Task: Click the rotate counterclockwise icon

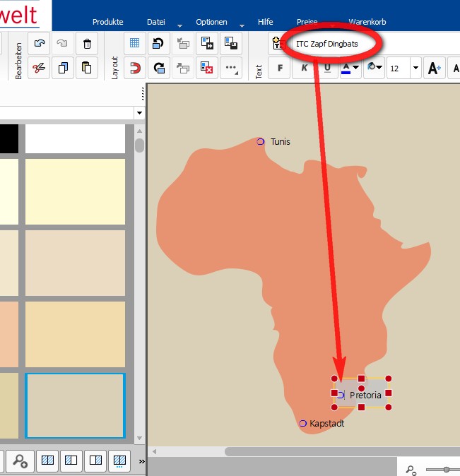Action: 159,44
